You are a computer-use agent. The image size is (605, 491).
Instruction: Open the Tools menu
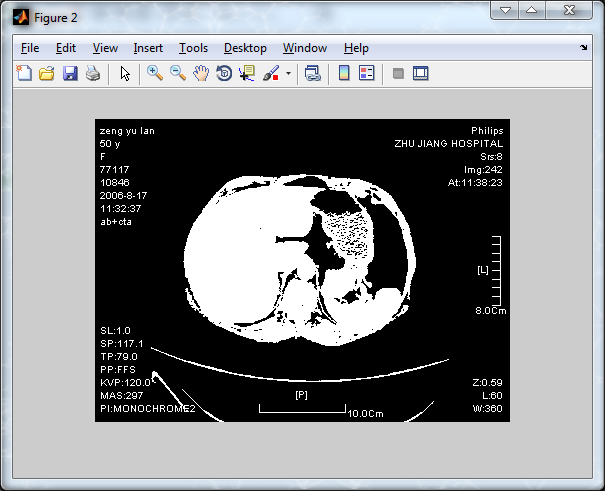point(193,48)
